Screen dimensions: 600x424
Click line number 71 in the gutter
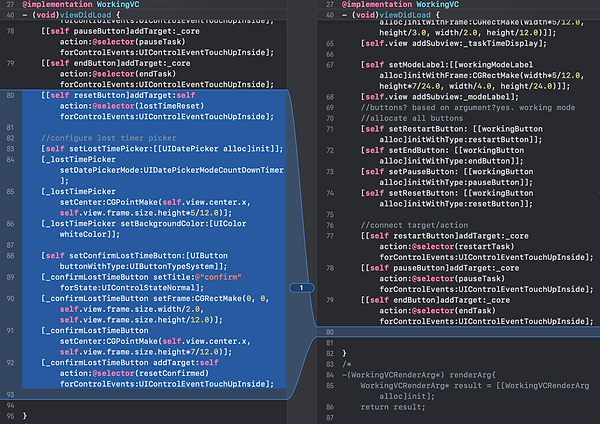coord(330,129)
